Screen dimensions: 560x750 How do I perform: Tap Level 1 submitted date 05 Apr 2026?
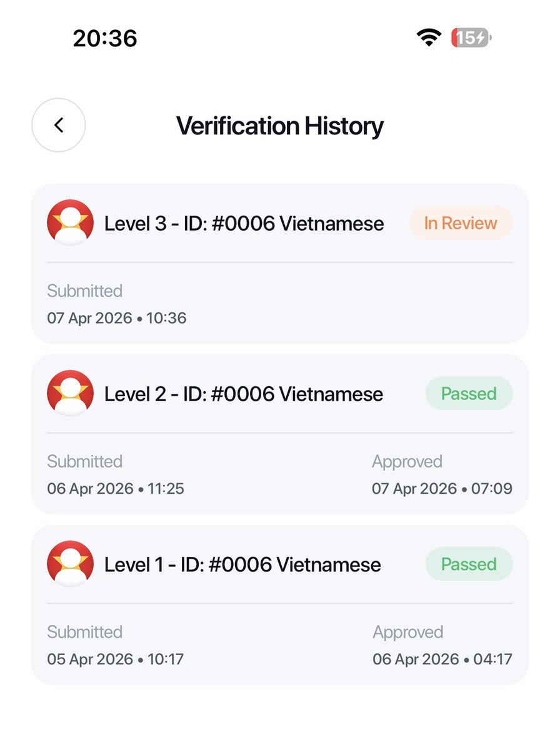pyautogui.click(x=90, y=659)
